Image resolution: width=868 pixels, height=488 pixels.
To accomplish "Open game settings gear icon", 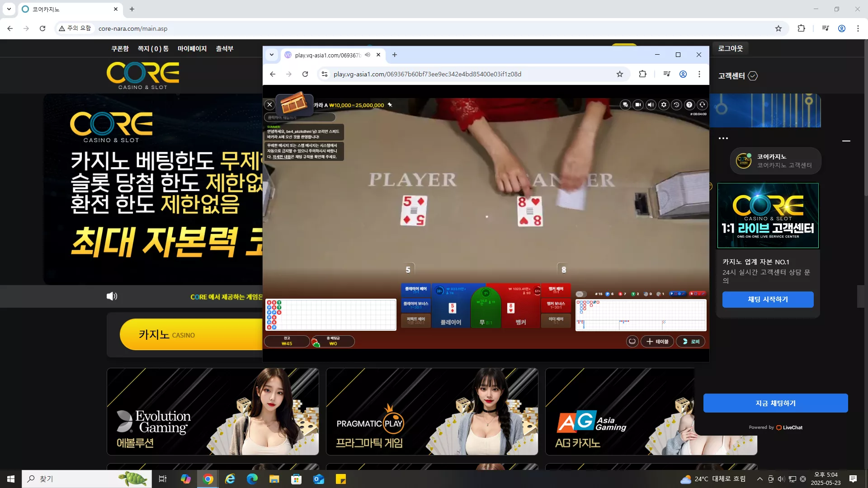I will tap(664, 105).
